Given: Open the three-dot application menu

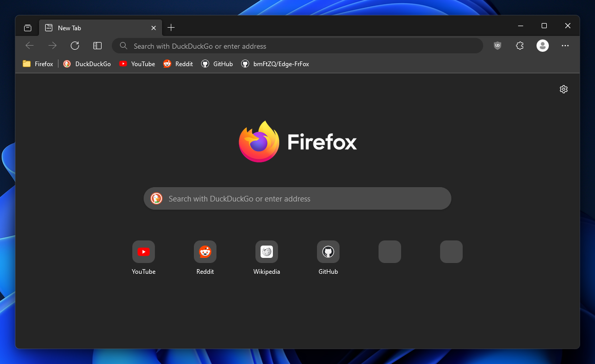Looking at the screenshot, I should click(565, 46).
